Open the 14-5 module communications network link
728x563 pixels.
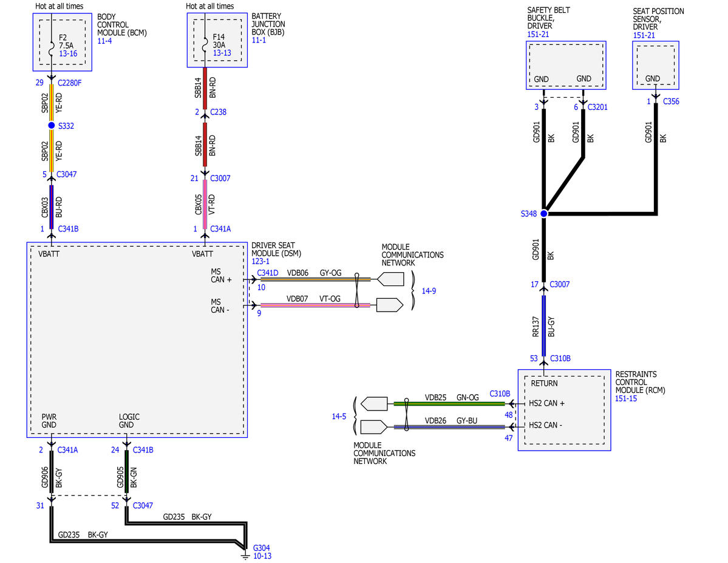(x=339, y=417)
